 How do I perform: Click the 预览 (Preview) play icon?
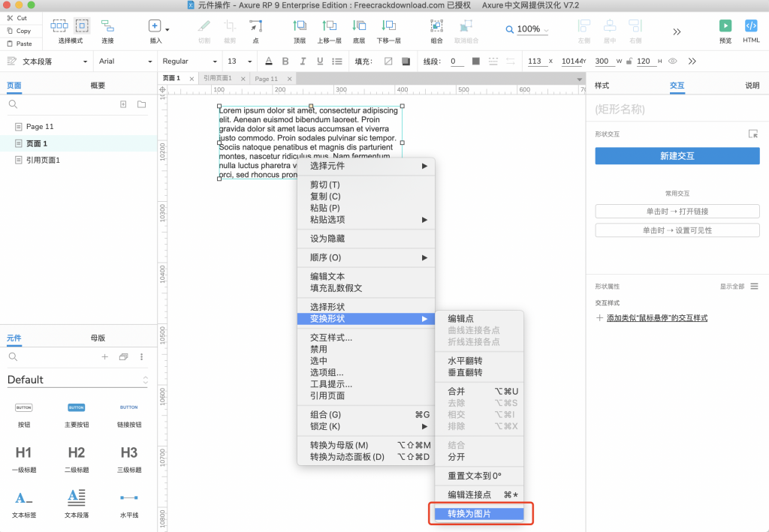[x=725, y=26]
